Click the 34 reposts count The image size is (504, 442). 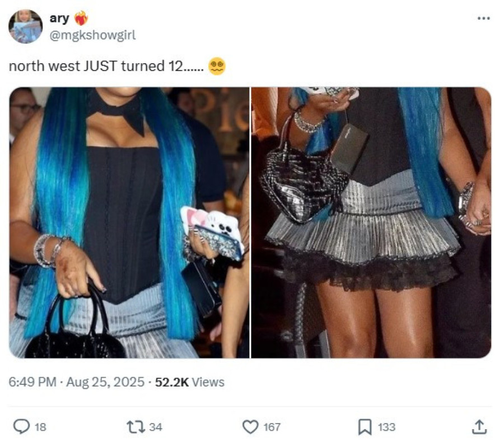156,427
